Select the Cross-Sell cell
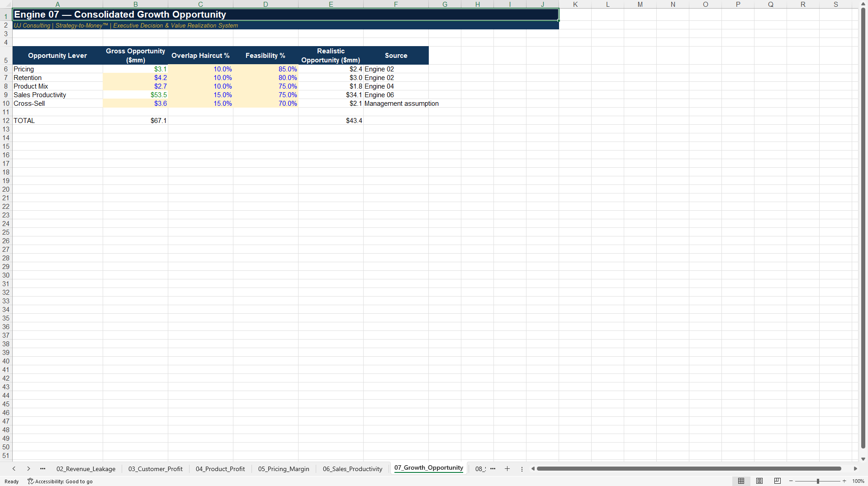Viewport: 868px width, 486px height. pos(57,104)
